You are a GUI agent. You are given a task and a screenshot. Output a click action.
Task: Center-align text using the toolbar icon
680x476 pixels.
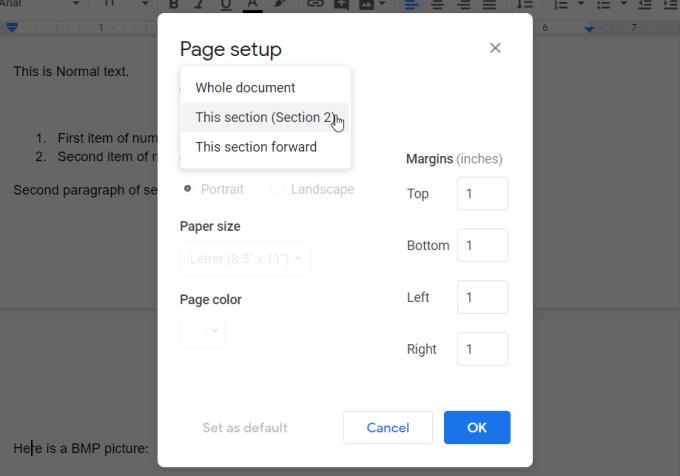(x=438, y=5)
